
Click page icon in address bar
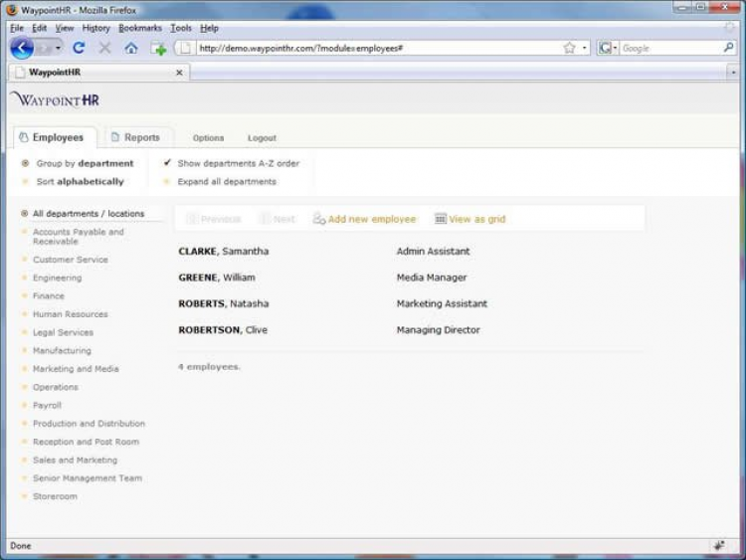click(186, 48)
